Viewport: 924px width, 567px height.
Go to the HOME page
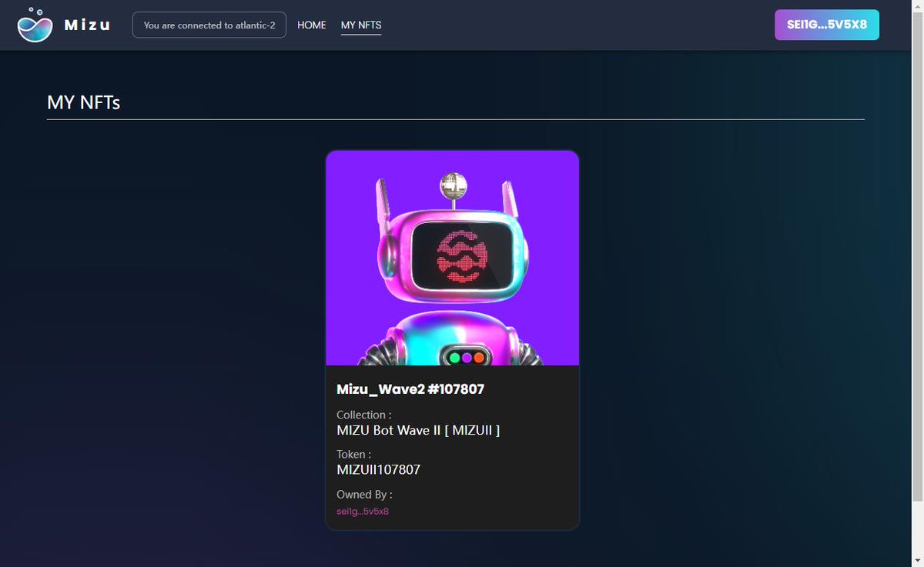click(312, 25)
